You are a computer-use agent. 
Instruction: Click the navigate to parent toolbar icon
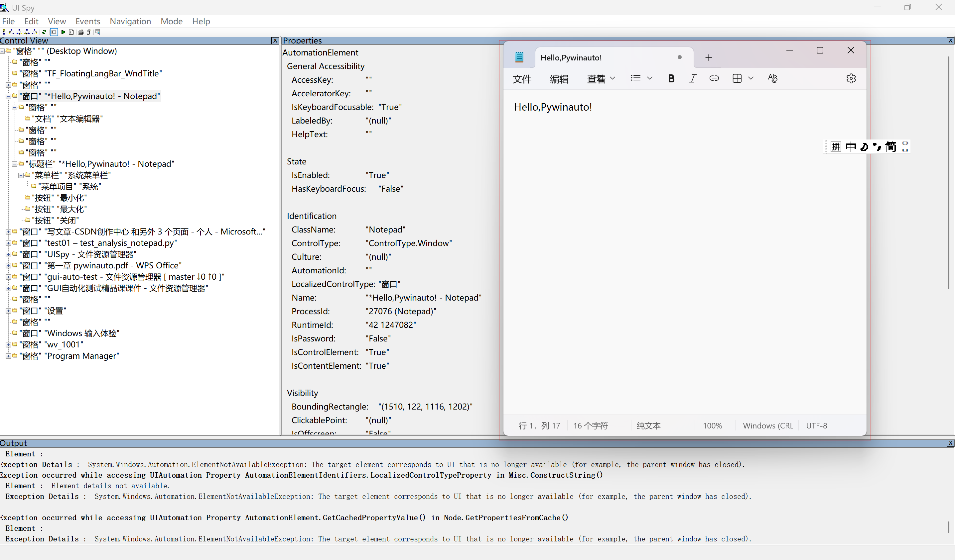pos(4,32)
